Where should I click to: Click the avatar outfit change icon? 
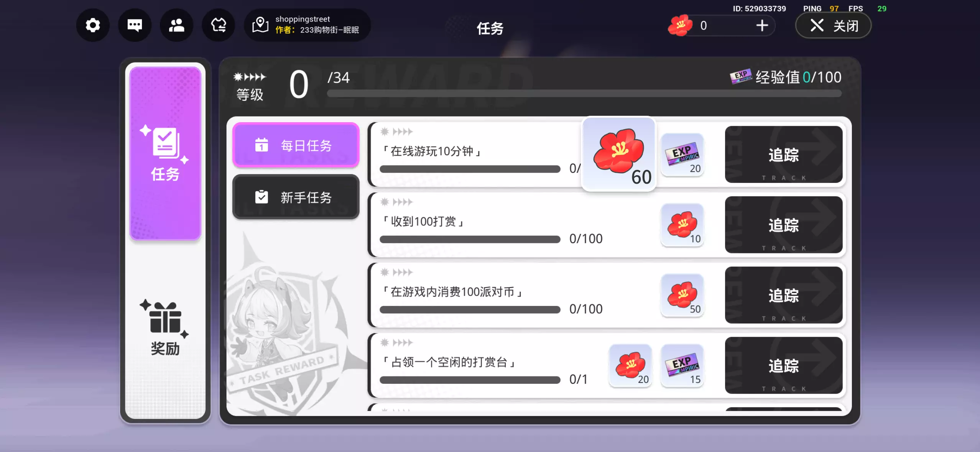click(218, 25)
